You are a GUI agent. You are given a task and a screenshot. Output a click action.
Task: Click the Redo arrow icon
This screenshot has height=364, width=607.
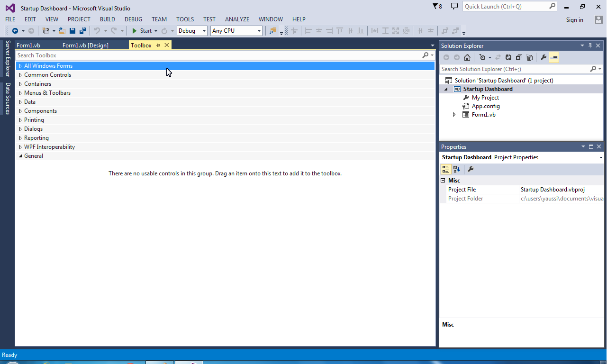pos(114,31)
